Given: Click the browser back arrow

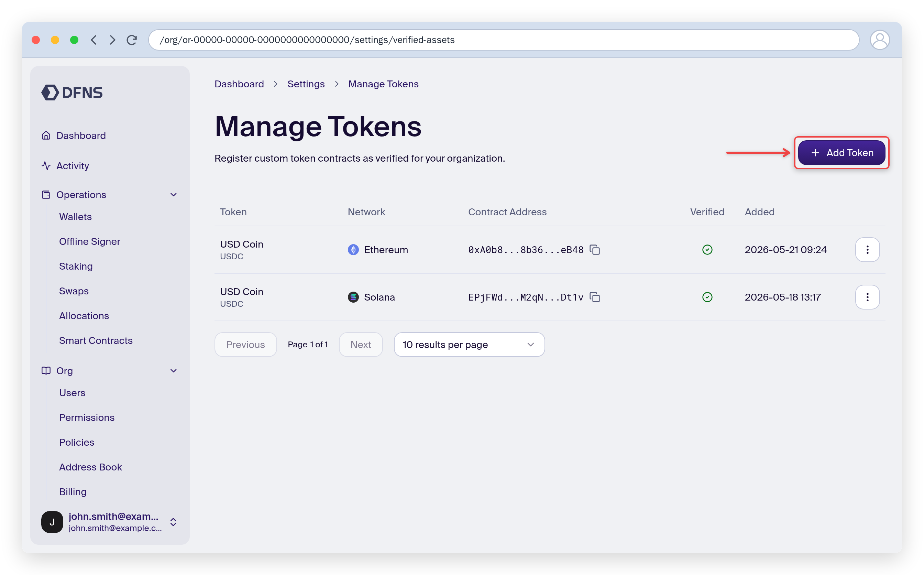Looking at the screenshot, I should (93, 40).
